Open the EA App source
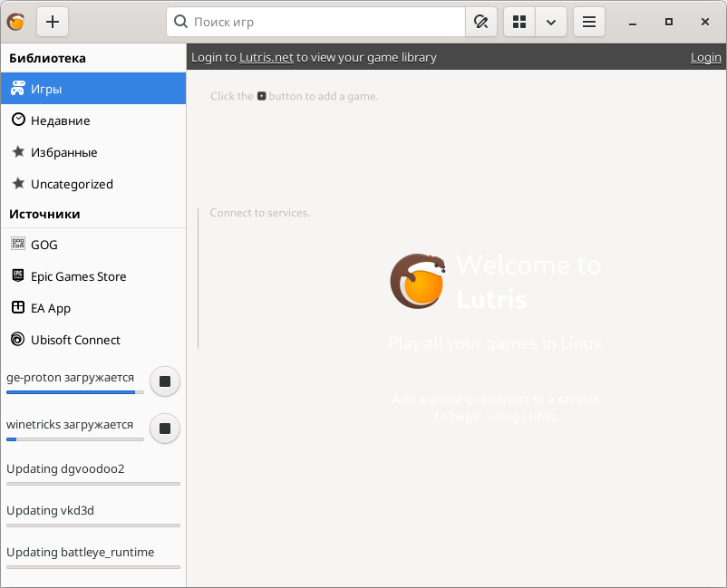Viewport: 727px width, 588px height. click(93, 308)
